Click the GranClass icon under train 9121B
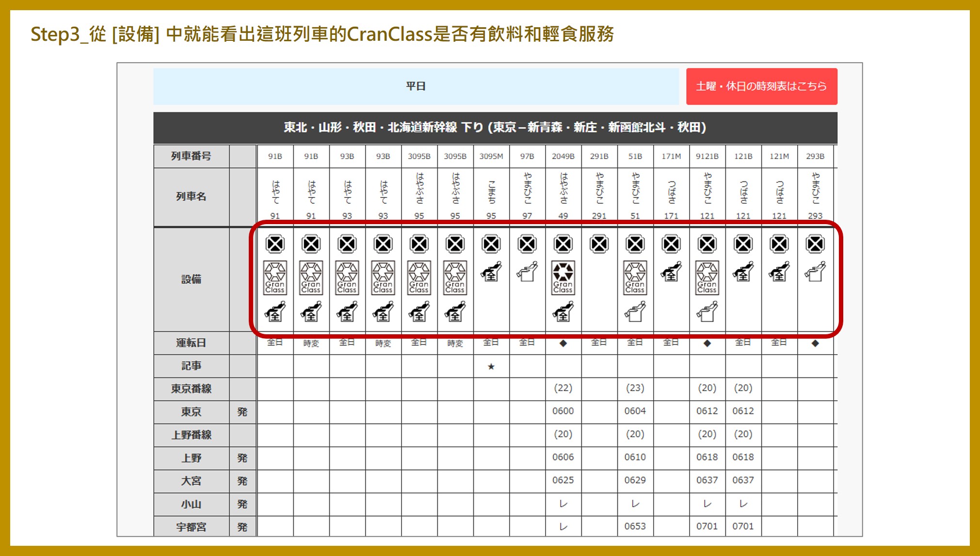 click(x=707, y=278)
